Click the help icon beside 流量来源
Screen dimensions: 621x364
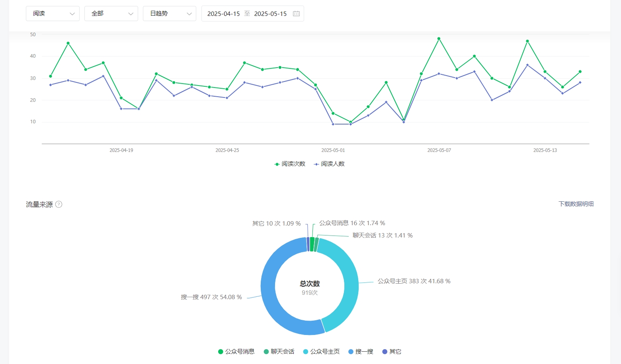tap(59, 204)
